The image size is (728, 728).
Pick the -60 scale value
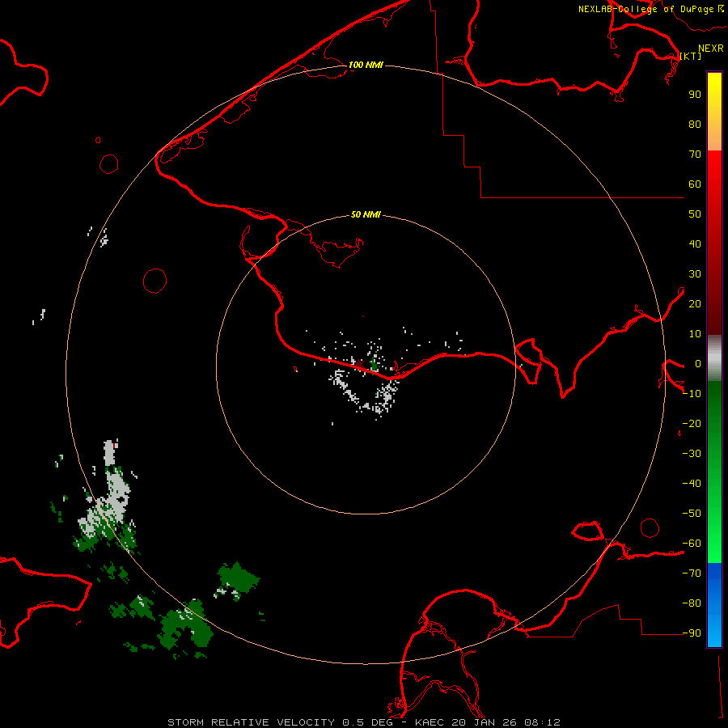point(692,544)
